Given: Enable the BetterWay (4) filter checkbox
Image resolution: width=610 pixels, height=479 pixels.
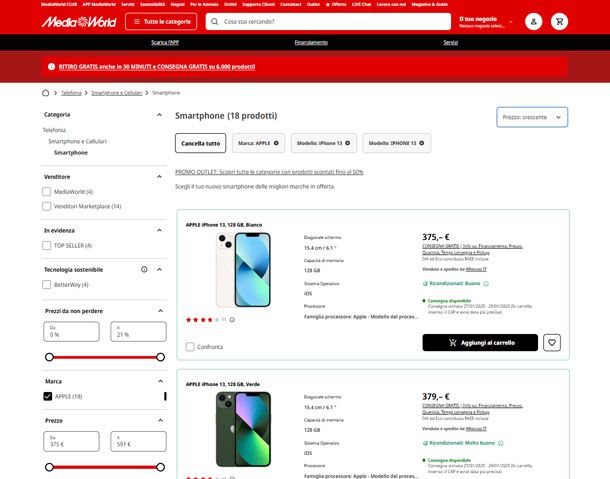Looking at the screenshot, I should coord(46,284).
